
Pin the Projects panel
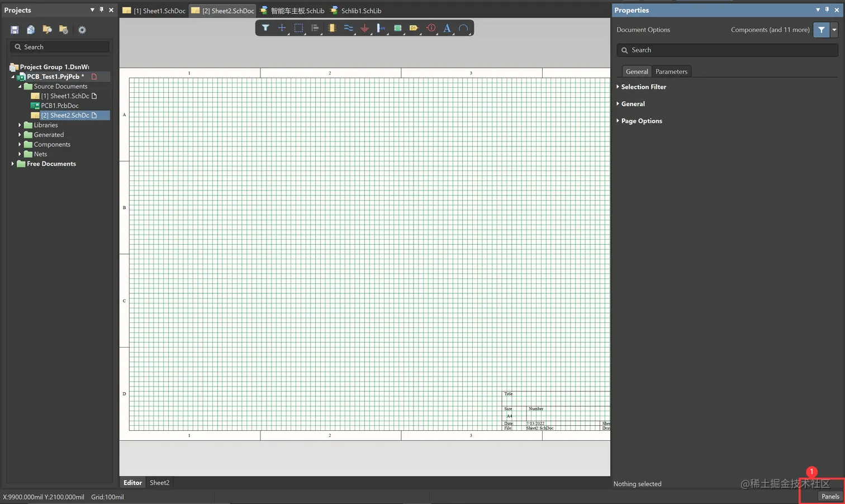(102, 10)
